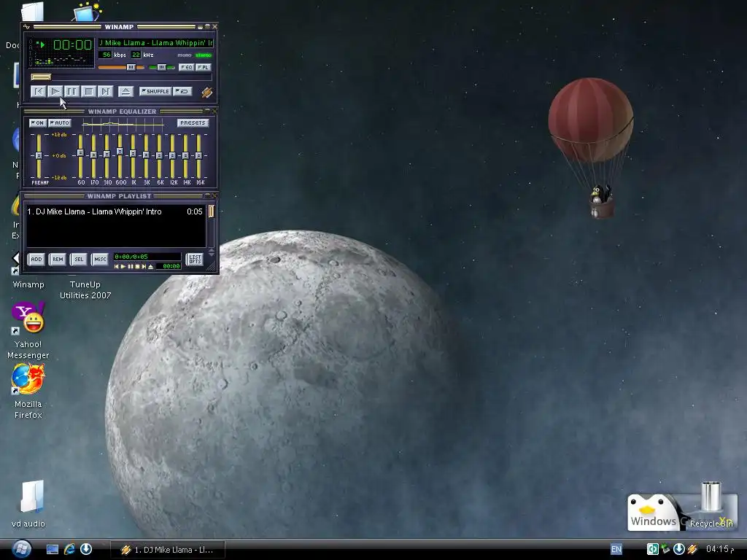Click the 6K band slider handle

point(159,156)
